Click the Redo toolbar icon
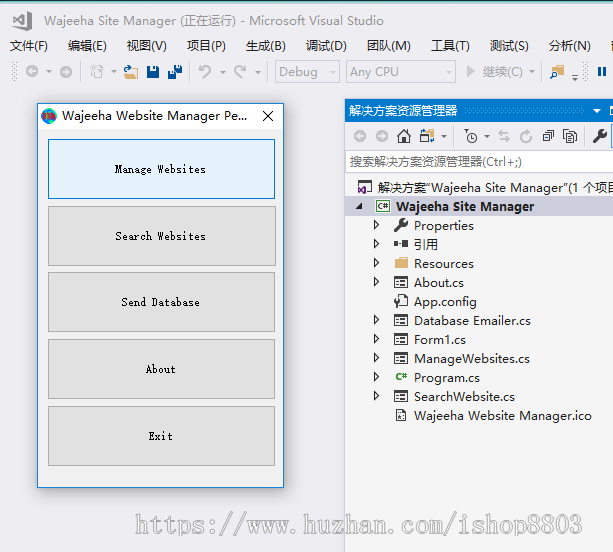 coord(240,72)
